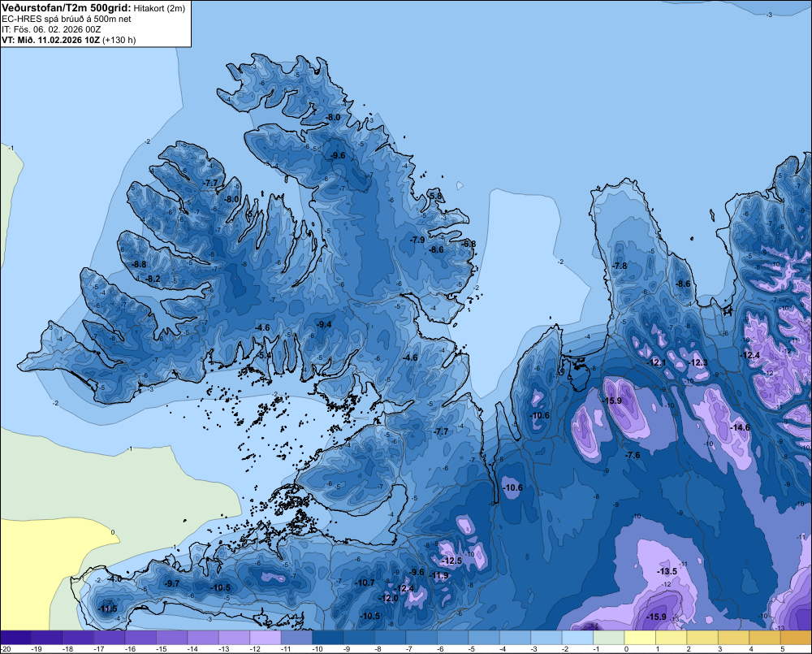Click the -7.6 temperature label
This screenshot has height=654, width=812.
click(633, 455)
